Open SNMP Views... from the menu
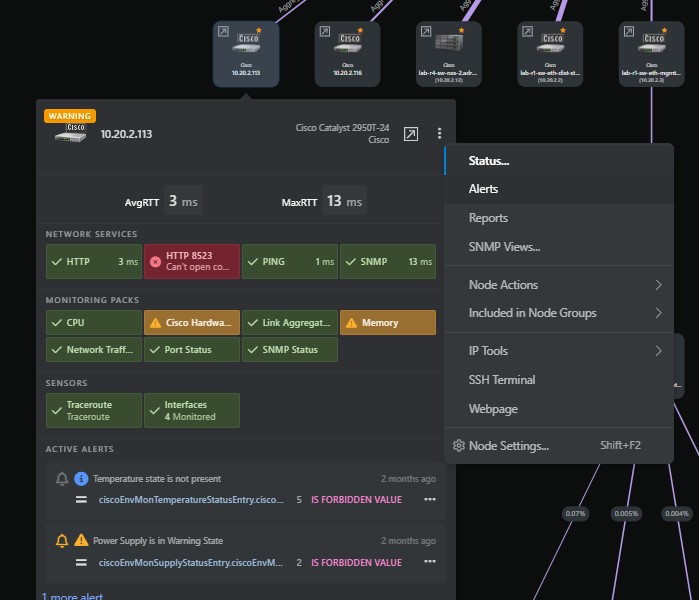699x600 pixels. (559, 247)
